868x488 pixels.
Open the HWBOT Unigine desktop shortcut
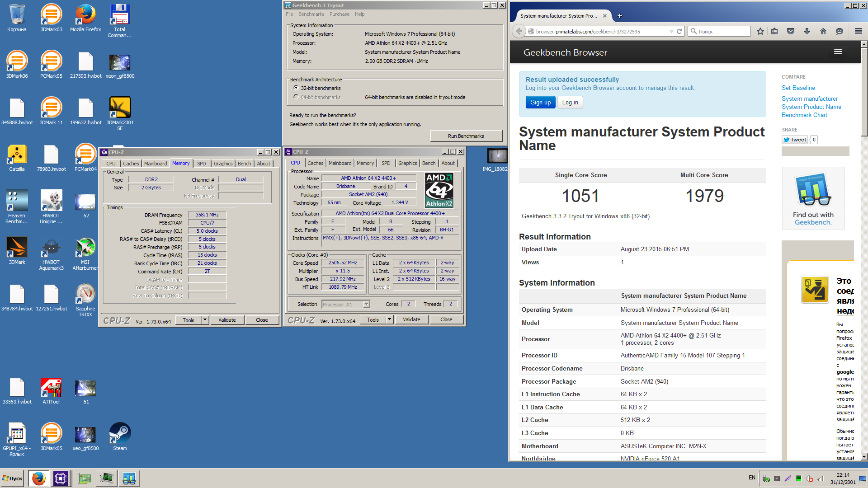[51, 207]
